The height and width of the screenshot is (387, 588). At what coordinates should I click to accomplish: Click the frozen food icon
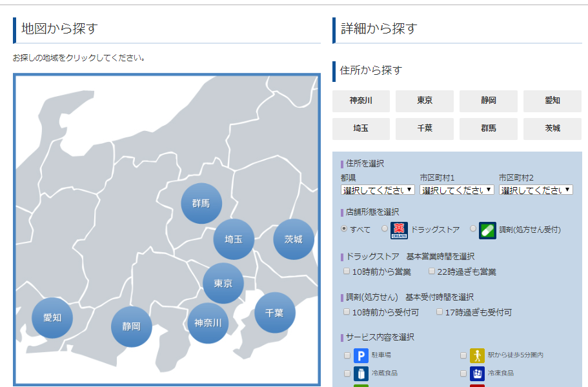click(477, 373)
